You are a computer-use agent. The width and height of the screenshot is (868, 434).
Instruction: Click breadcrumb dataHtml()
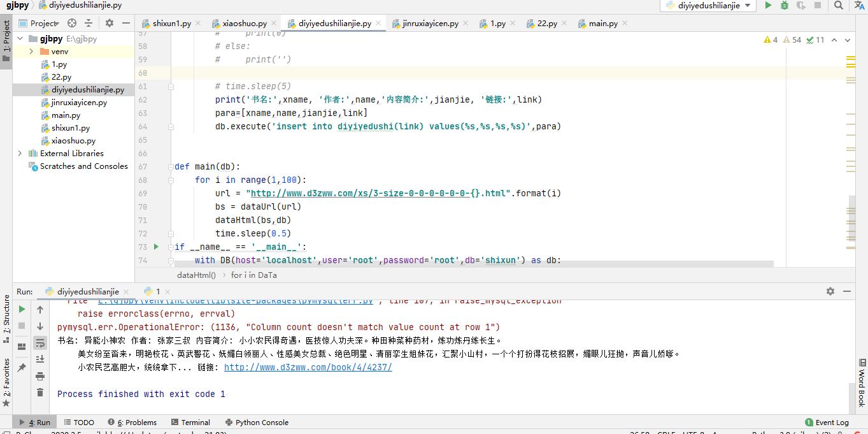point(196,275)
